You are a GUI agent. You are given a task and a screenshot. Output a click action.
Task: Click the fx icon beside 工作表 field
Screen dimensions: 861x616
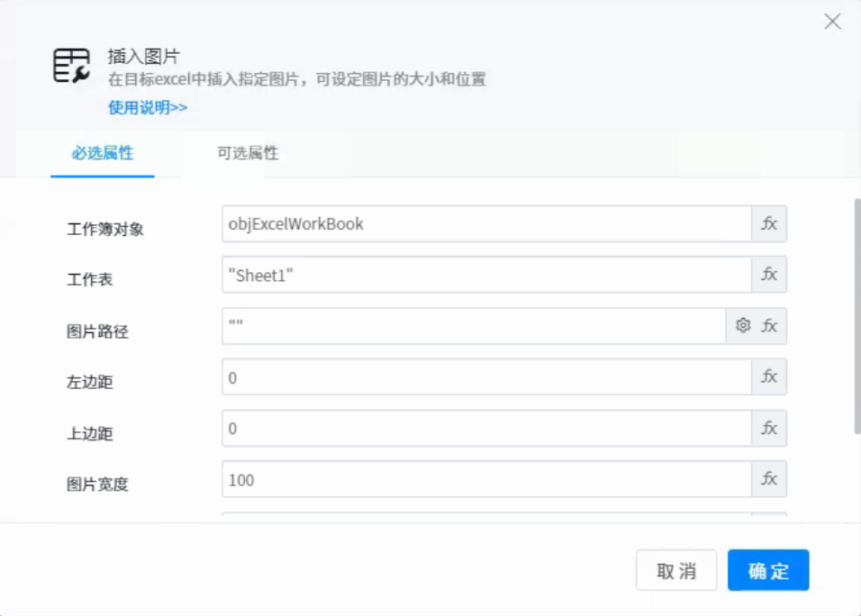769,275
